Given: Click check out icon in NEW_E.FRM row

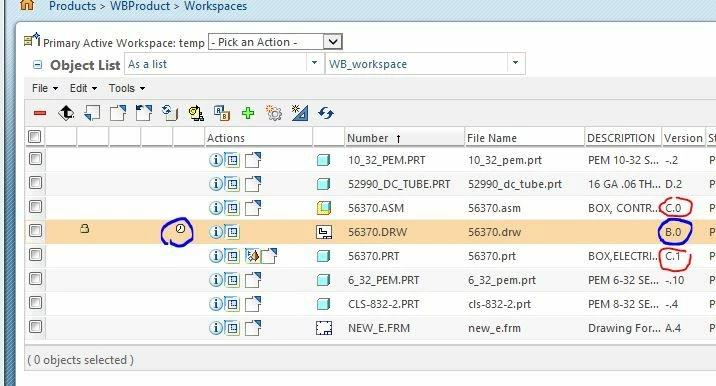Looking at the screenshot, I should coord(253,328).
